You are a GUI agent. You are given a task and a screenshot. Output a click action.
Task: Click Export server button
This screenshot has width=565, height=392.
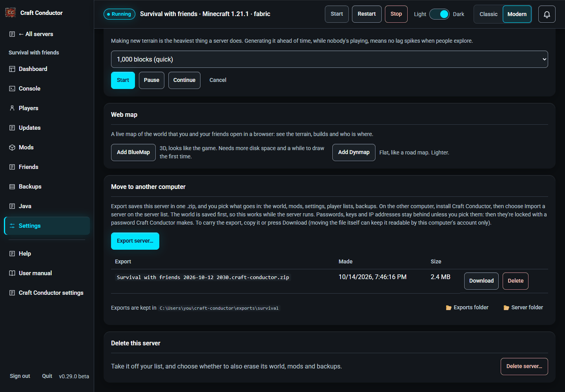click(x=135, y=241)
